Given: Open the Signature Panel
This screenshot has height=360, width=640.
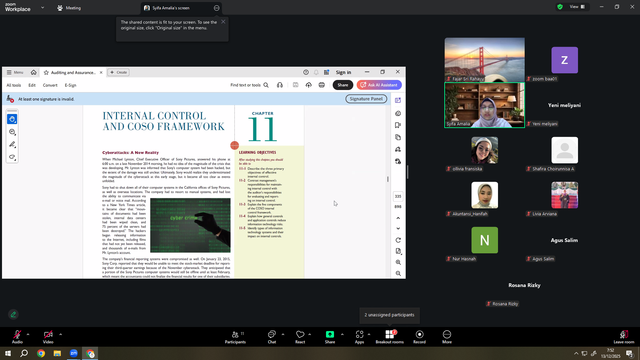Looking at the screenshot, I should (x=366, y=99).
